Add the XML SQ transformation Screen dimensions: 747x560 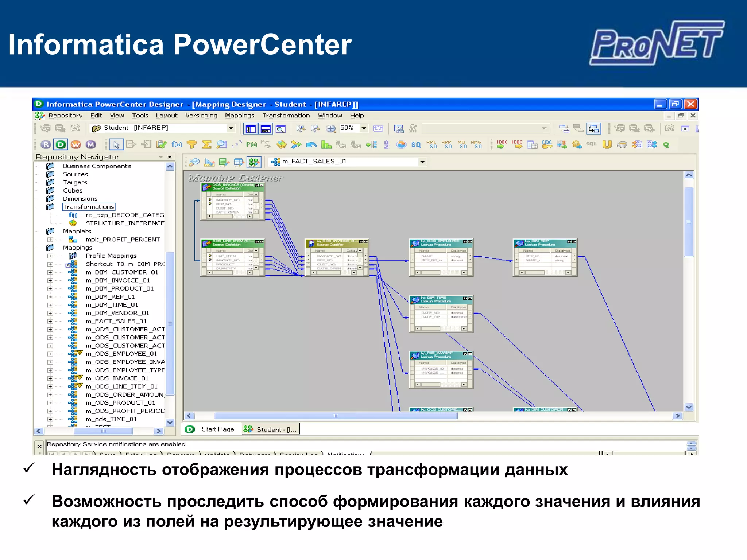[x=432, y=145]
